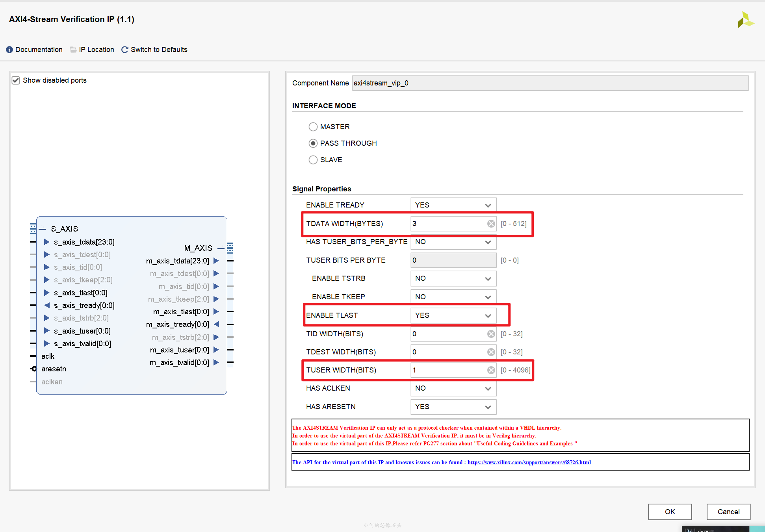The height and width of the screenshot is (532, 765).
Task: Click the Documentation info icon
Action: [9, 50]
